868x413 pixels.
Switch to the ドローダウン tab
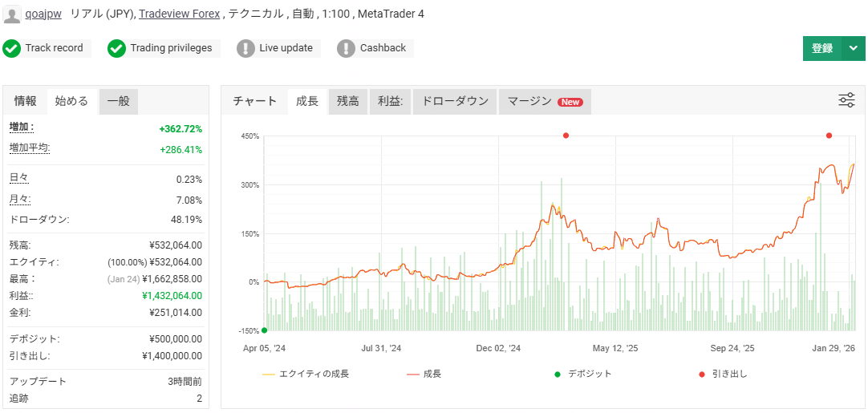(455, 101)
